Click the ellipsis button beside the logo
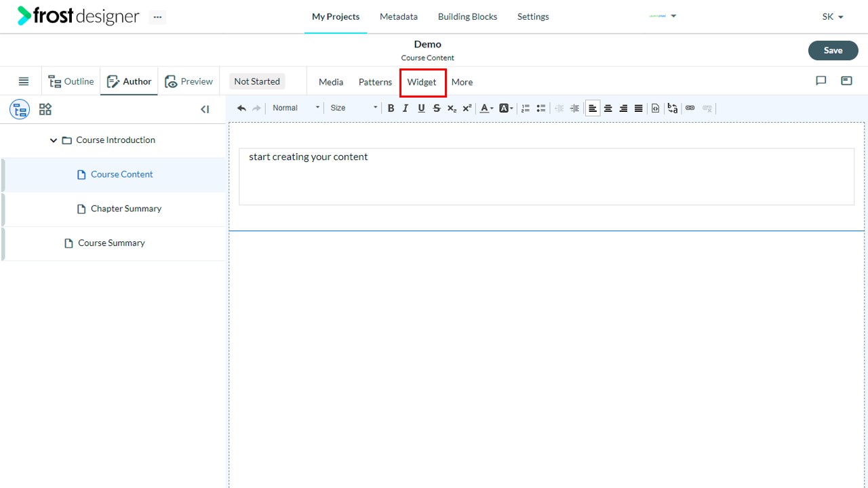Image resolution: width=868 pixels, height=488 pixels. coord(157,17)
